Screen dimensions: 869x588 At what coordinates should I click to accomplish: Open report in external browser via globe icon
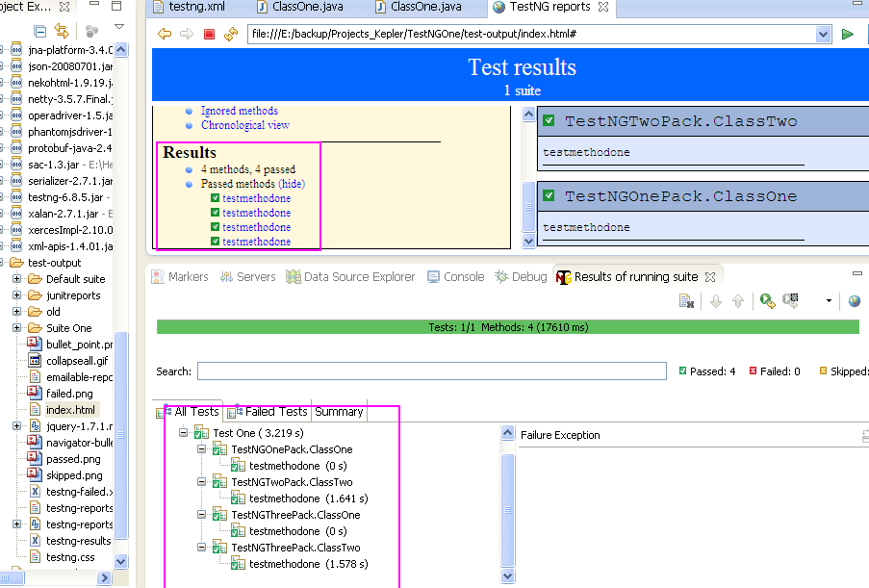coord(855,300)
